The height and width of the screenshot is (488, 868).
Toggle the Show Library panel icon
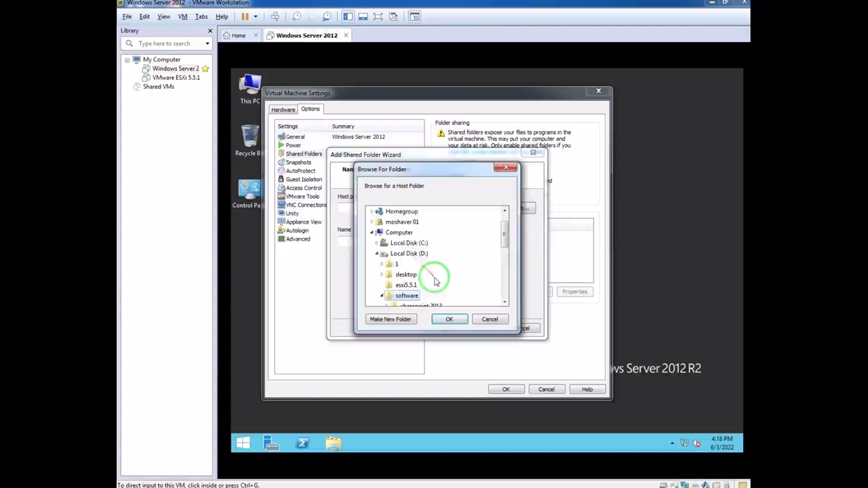[x=347, y=16]
